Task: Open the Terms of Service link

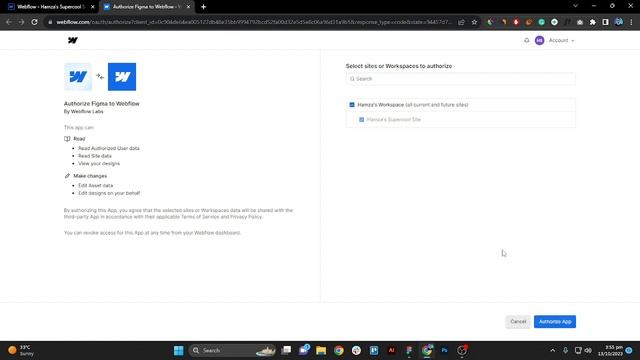Action: (x=200, y=217)
